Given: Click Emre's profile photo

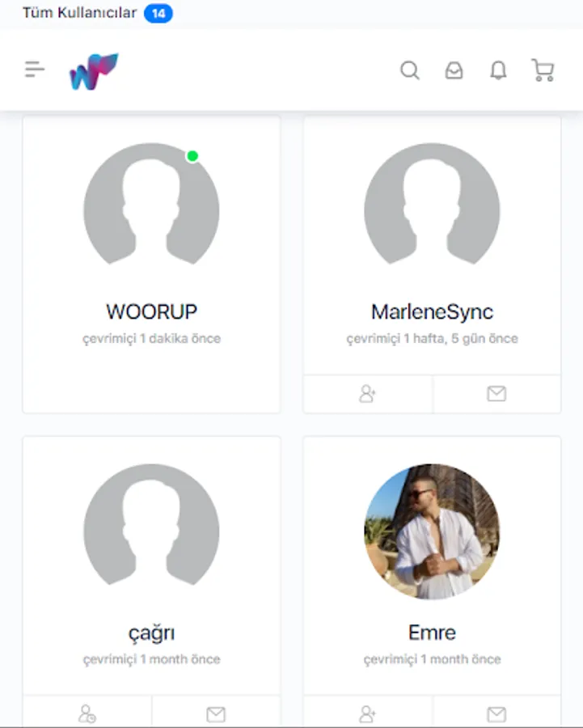Looking at the screenshot, I should click(432, 531).
